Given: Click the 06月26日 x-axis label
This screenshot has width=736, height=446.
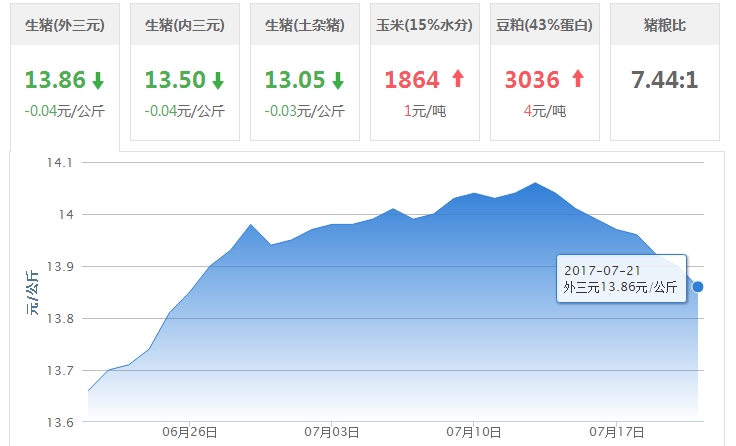Looking at the screenshot, I should pos(189,432).
